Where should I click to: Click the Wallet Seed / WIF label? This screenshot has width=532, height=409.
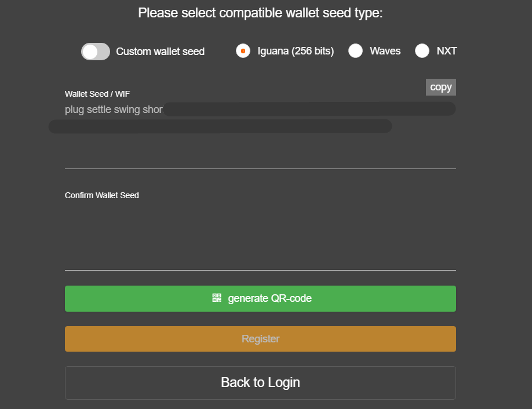click(x=97, y=93)
